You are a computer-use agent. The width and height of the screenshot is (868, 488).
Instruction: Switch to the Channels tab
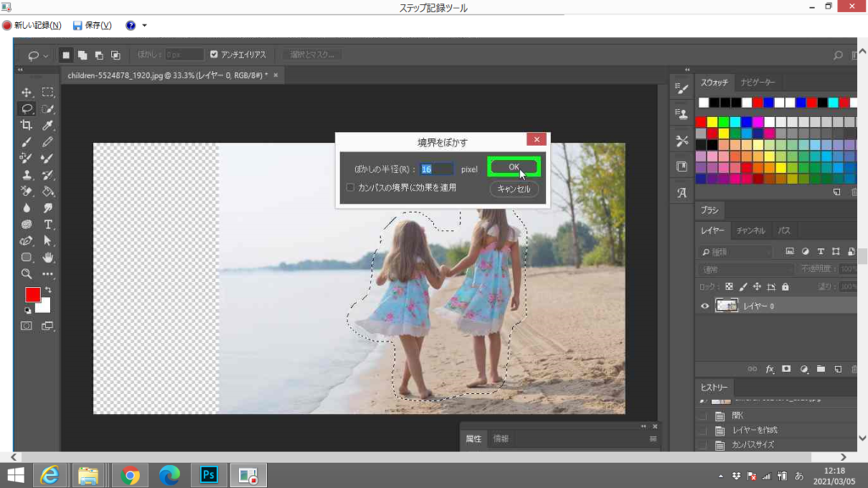[751, 230]
